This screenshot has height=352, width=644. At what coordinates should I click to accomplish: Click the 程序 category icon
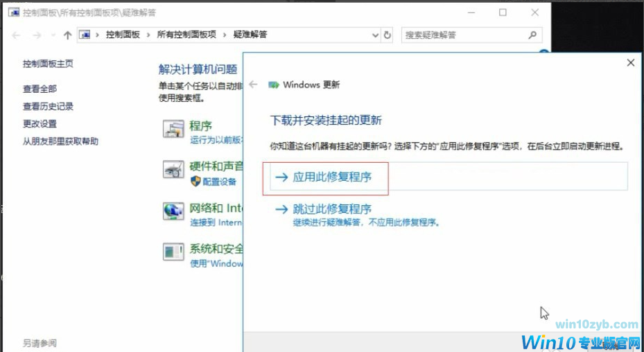pyautogui.click(x=173, y=129)
